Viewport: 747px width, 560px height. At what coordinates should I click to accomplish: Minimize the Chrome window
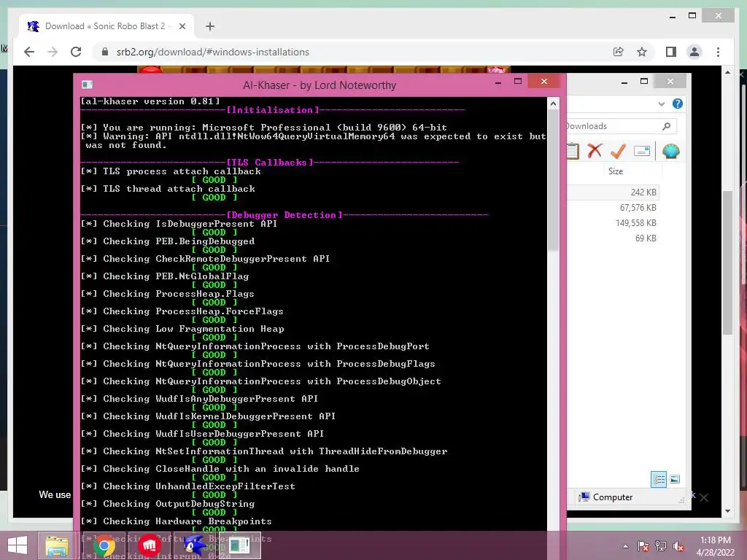672,16
